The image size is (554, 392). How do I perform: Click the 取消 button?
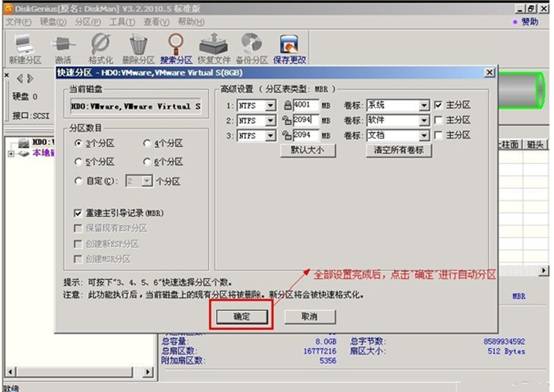[x=310, y=316]
